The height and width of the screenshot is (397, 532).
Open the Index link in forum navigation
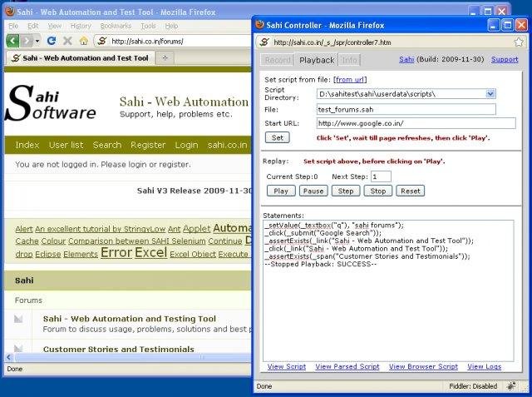click(x=27, y=145)
